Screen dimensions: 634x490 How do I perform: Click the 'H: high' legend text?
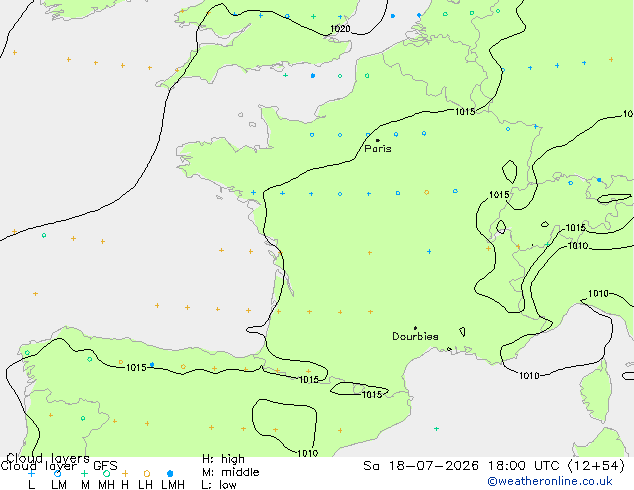223,459
